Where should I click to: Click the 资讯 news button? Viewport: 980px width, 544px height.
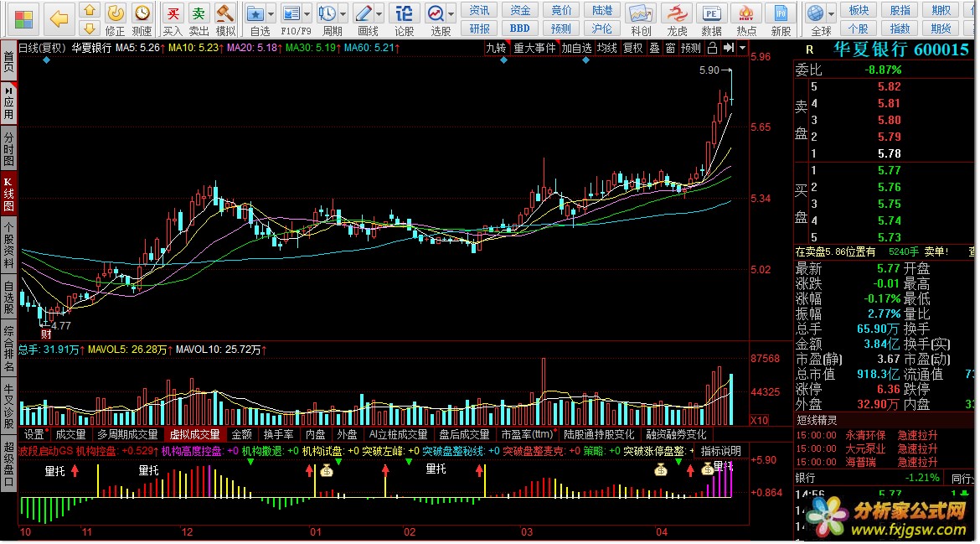click(479, 10)
